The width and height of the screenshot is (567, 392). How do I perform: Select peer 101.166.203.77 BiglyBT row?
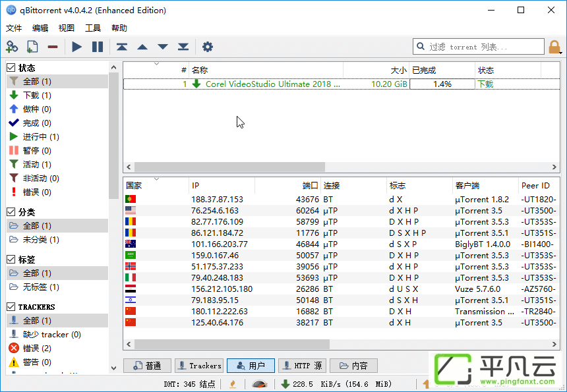click(x=342, y=244)
